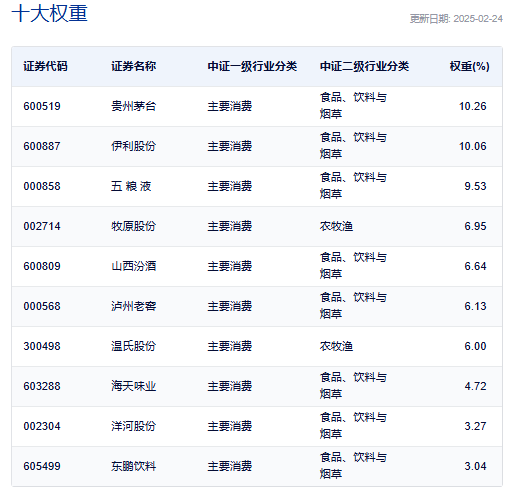Select stock code 002304
This screenshot has width=514, height=502.
[x=42, y=426]
